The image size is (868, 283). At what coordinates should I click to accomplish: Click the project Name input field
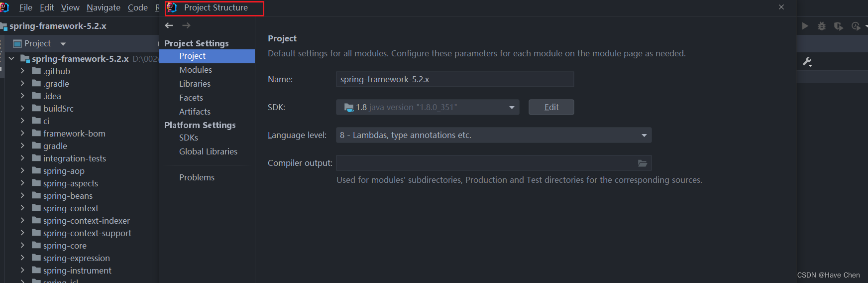coord(455,79)
